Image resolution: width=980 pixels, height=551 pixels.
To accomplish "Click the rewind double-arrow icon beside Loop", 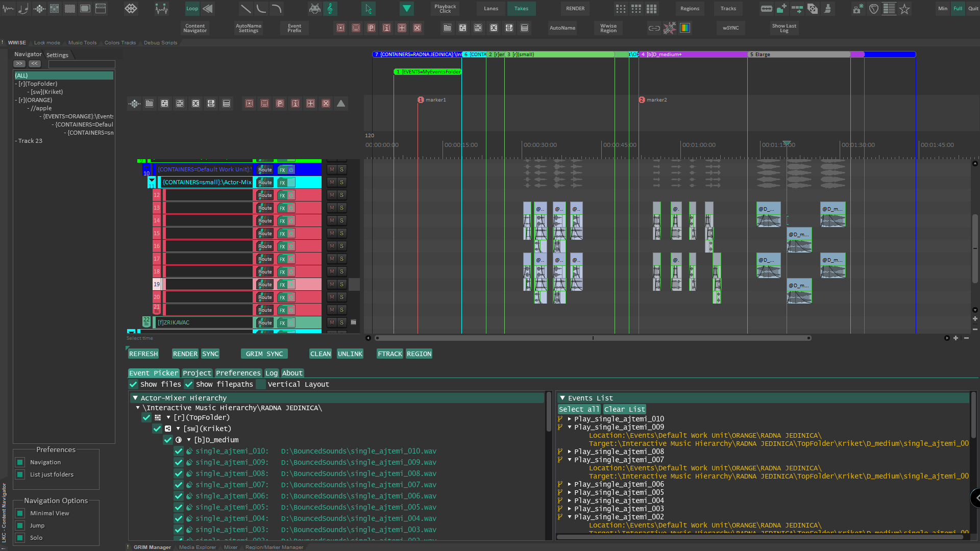I will click(208, 9).
